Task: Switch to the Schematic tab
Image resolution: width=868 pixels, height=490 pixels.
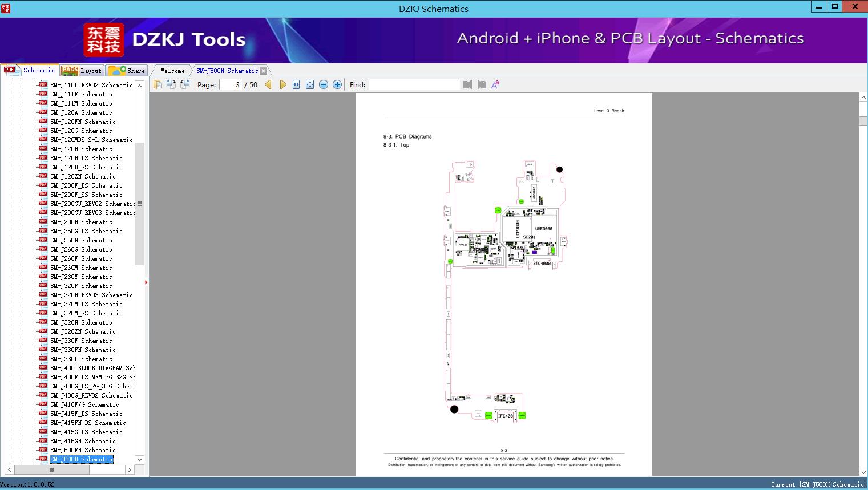Action: [30, 70]
